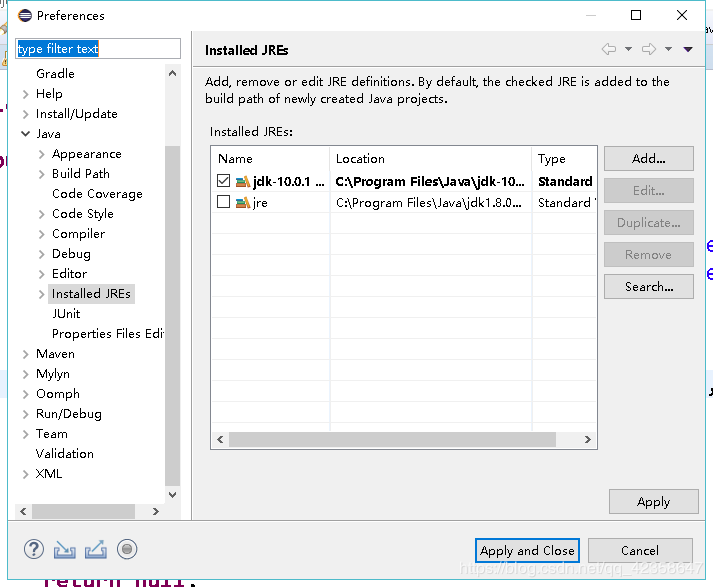713x587 pixels.
Task: Toggle the Oomph preference recorder icon
Action: pos(127,549)
